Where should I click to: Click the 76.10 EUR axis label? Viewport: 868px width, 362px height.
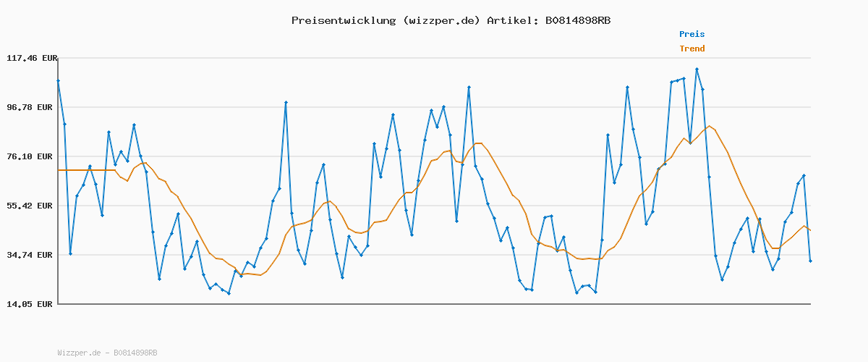click(x=30, y=156)
